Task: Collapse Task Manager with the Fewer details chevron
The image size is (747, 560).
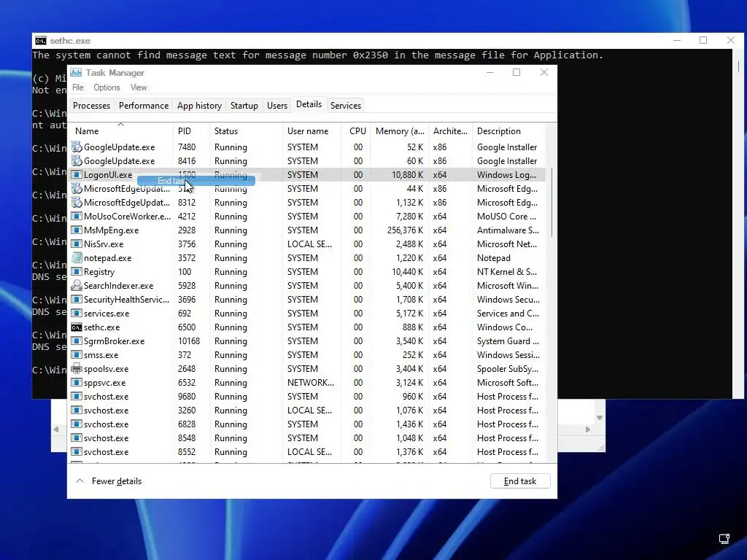Action: pyautogui.click(x=80, y=481)
